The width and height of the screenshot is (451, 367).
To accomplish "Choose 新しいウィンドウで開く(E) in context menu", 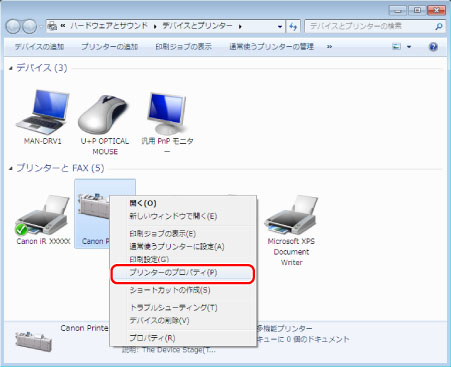I will [x=183, y=216].
